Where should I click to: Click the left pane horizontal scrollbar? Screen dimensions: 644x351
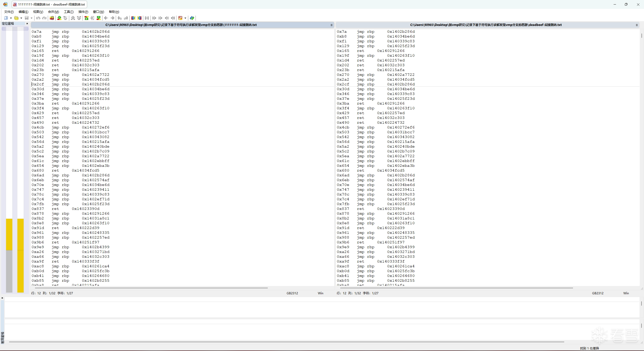pyautogui.click(x=151, y=288)
